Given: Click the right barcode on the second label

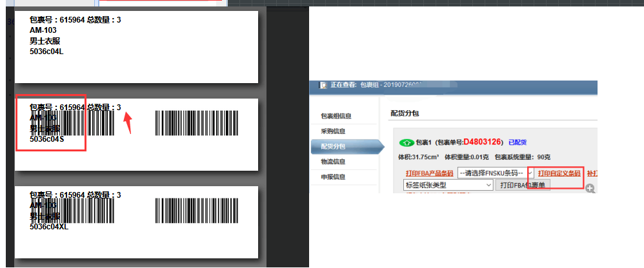Looking at the screenshot, I should [197, 123].
